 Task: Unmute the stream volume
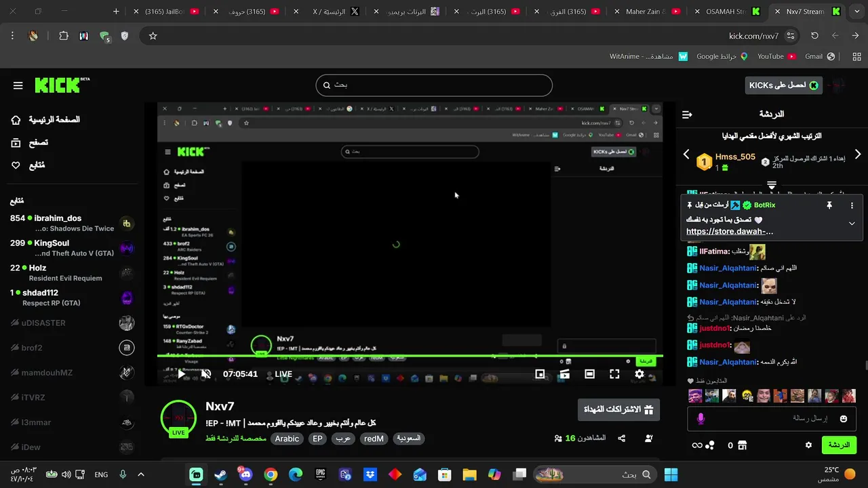206,373
